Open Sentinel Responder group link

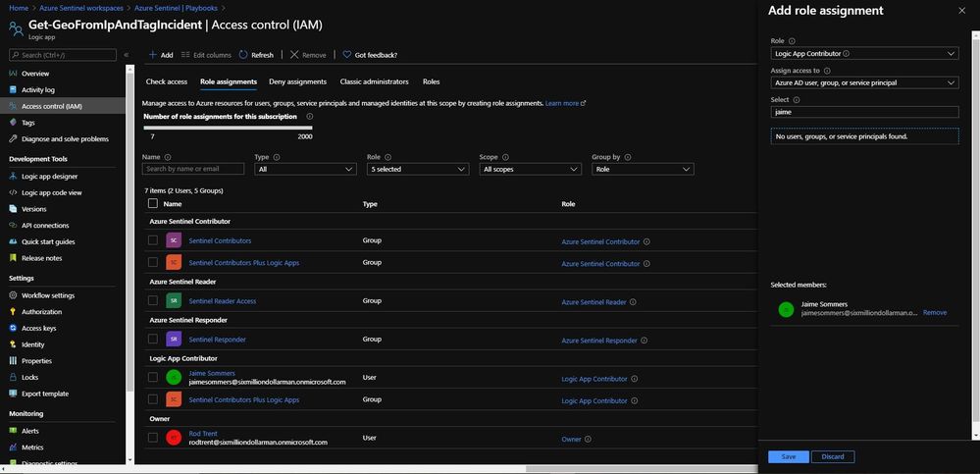pyautogui.click(x=217, y=340)
